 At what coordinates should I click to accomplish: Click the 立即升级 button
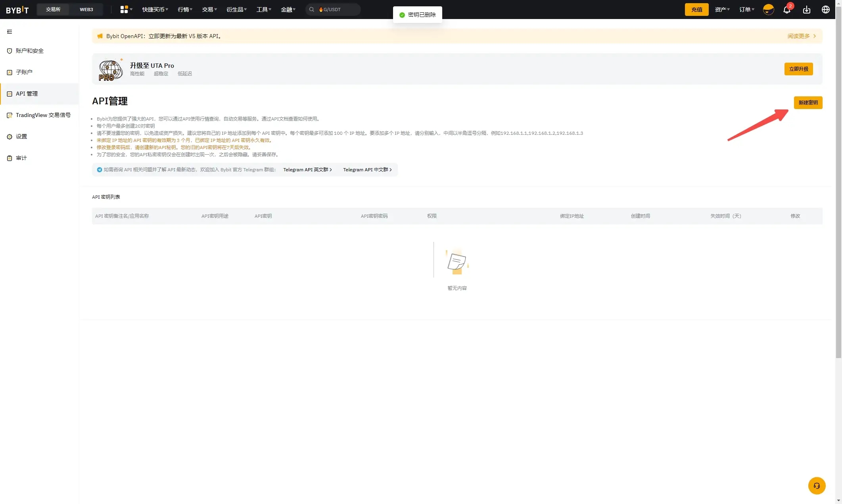[798, 69]
